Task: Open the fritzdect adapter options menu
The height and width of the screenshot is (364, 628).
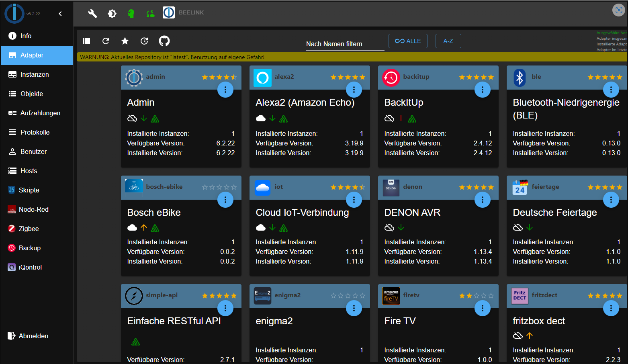Action: pyautogui.click(x=611, y=308)
